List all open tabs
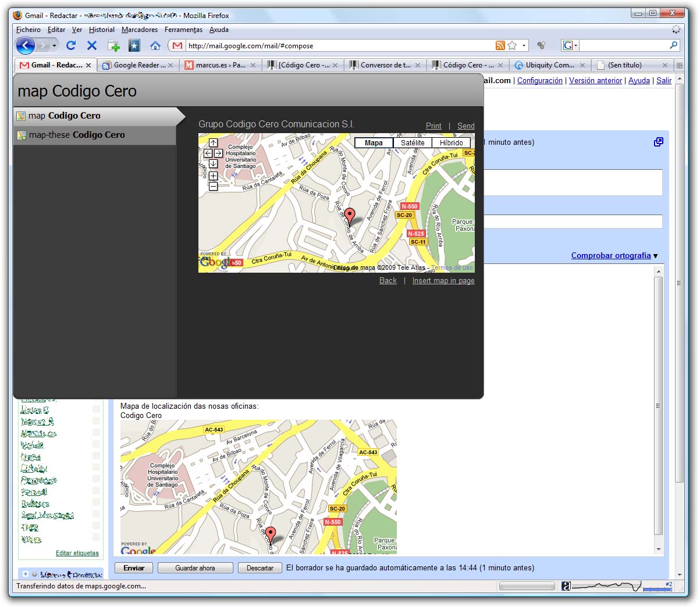The width and height of the screenshot is (700, 607). (x=679, y=65)
